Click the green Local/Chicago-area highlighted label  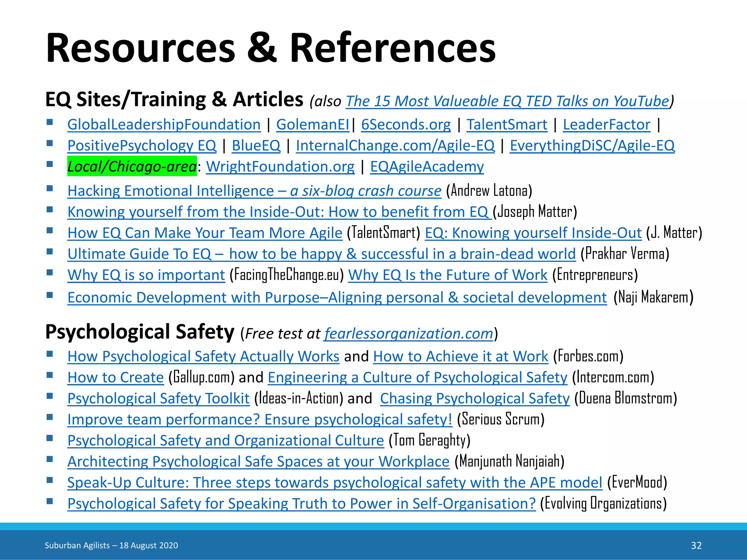pos(132,167)
